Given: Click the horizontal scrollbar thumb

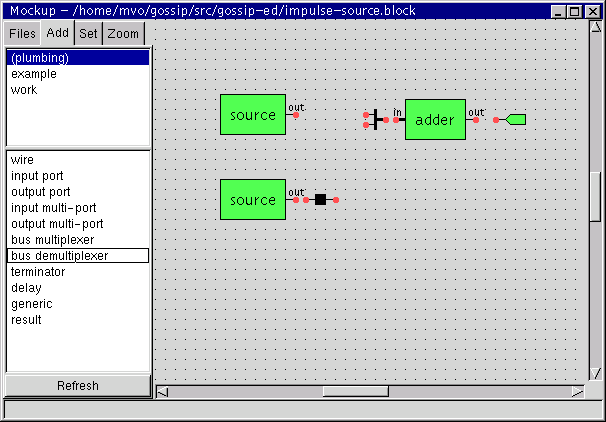Looking at the screenshot, I should (x=356, y=392).
